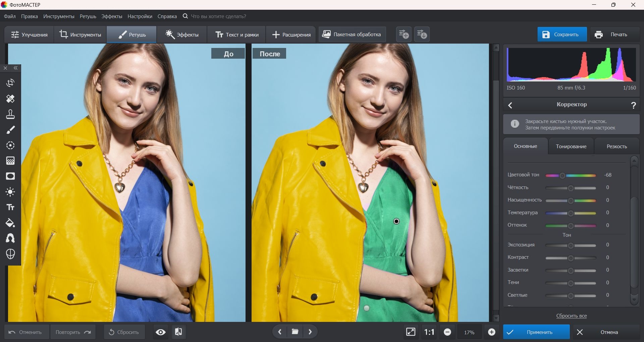Click the Сбросить все link
The width and height of the screenshot is (644, 342).
pos(571,316)
